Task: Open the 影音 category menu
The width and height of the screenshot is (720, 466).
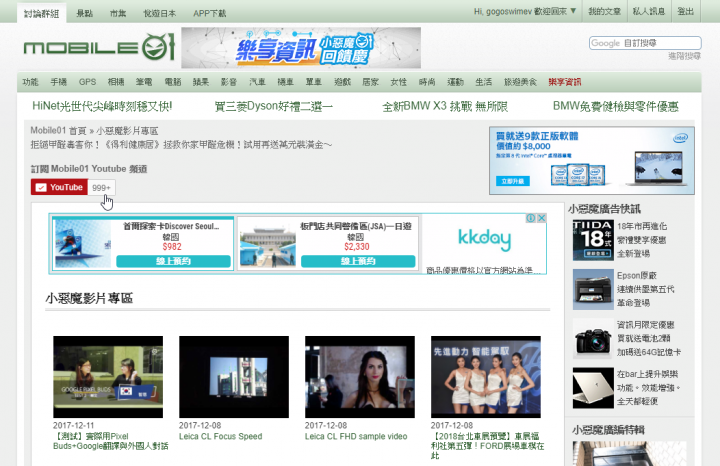Action: coord(229,82)
